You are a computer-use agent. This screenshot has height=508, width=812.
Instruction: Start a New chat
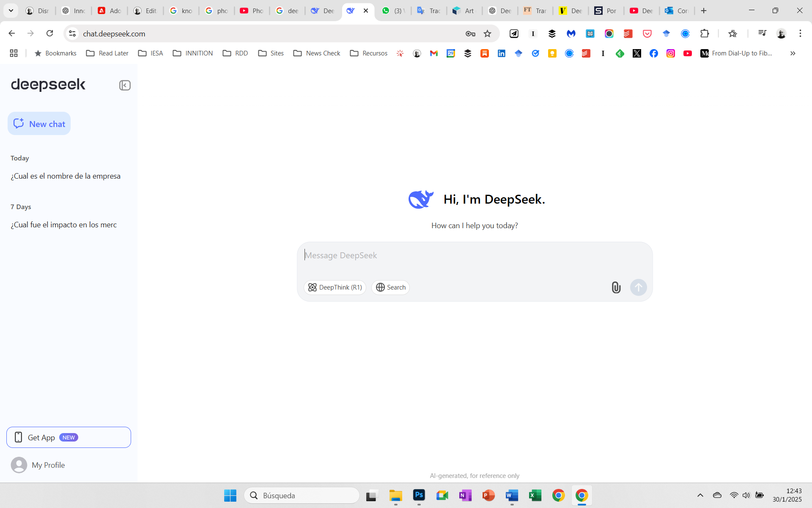[39, 124]
